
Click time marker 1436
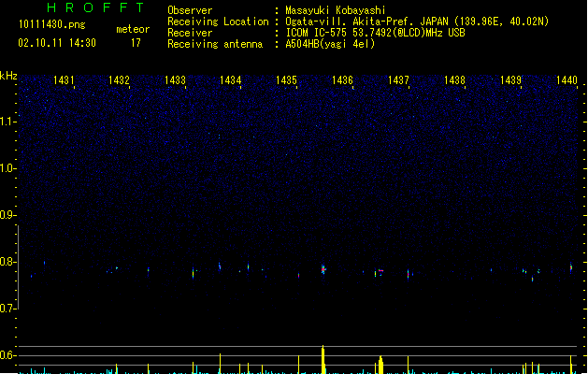click(x=342, y=80)
